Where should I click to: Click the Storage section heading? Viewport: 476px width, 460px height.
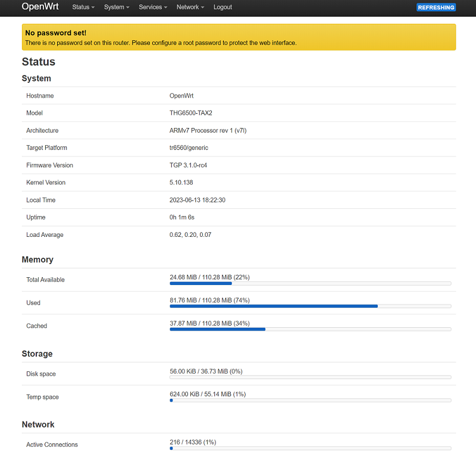pos(37,353)
